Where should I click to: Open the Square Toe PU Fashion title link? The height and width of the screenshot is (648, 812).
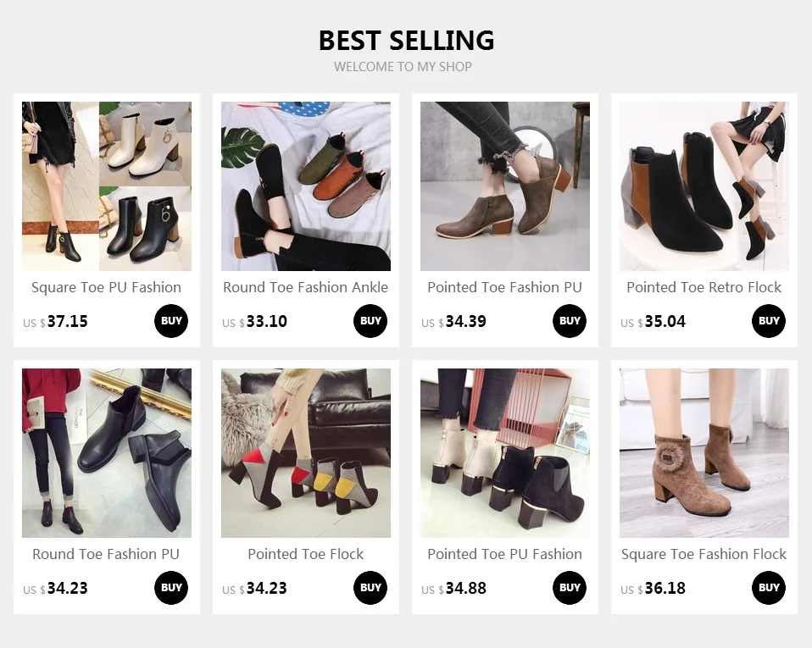pos(107,287)
